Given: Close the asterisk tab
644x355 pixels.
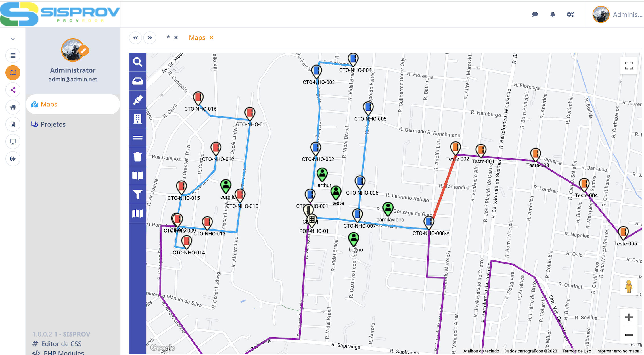Looking at the screenshot, I should (176, 37).
